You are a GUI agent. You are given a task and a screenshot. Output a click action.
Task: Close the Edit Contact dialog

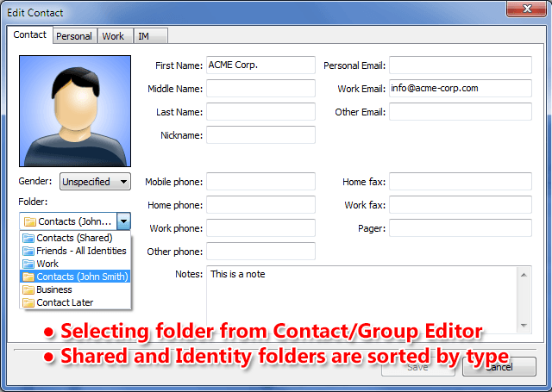pyautogui.click(x=527, y=9)
